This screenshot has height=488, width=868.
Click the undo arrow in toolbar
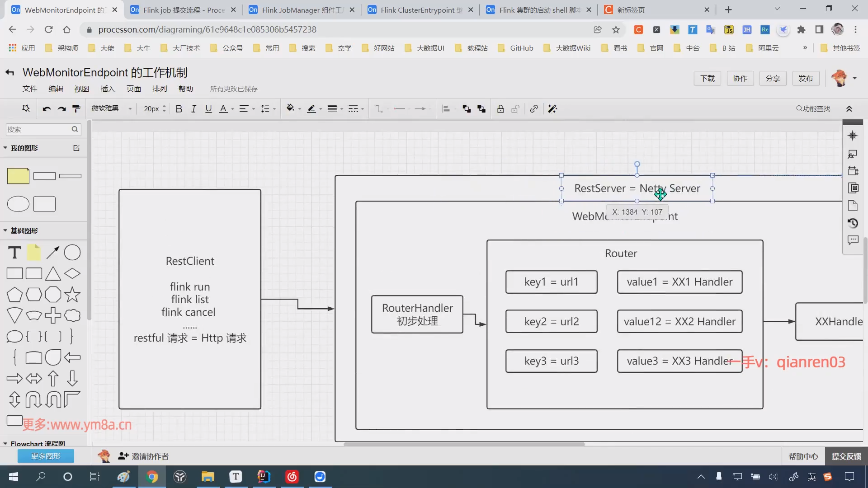(x=47, y=109)
